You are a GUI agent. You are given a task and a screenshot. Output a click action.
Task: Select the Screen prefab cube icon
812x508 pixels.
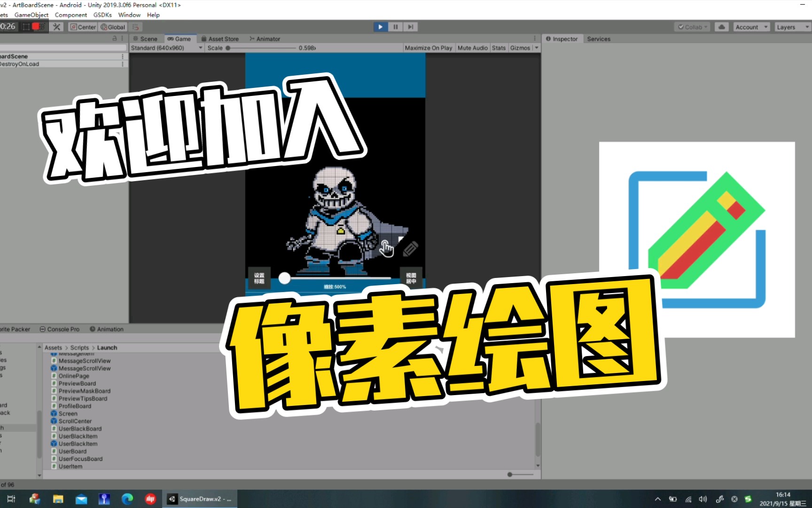tap(54, 413)
